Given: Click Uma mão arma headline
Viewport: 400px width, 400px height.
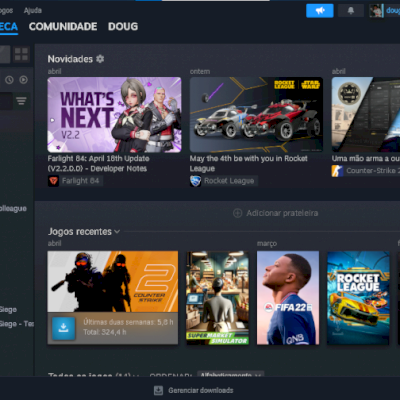Looking at the screenshot, I should (366, 159).
